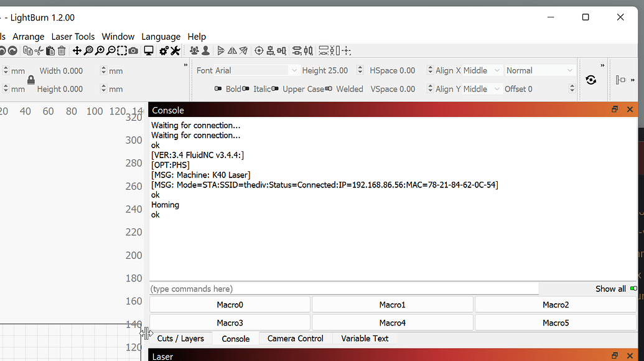Open the camera capture tool

click(x=133, y=50)
